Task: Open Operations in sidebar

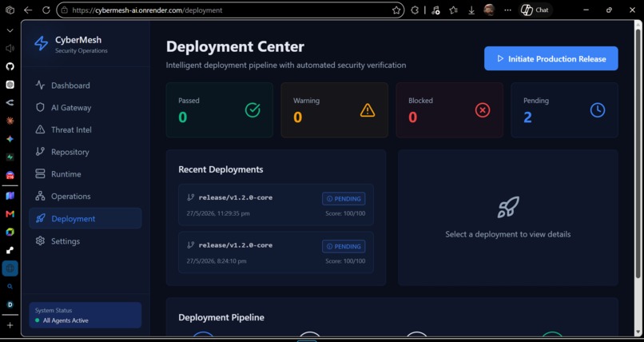Action: pyautogui.click(x=85, y=197)
